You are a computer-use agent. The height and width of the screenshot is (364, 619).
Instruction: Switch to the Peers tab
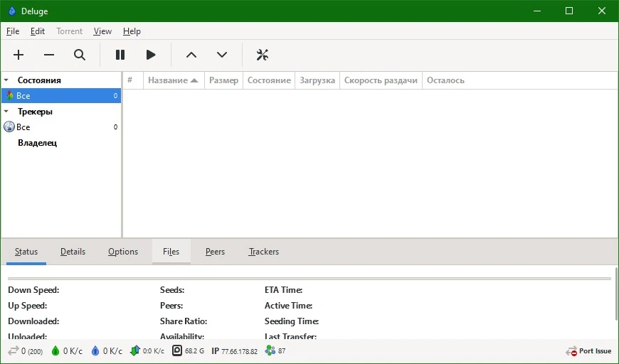click(x=215, y=252)
